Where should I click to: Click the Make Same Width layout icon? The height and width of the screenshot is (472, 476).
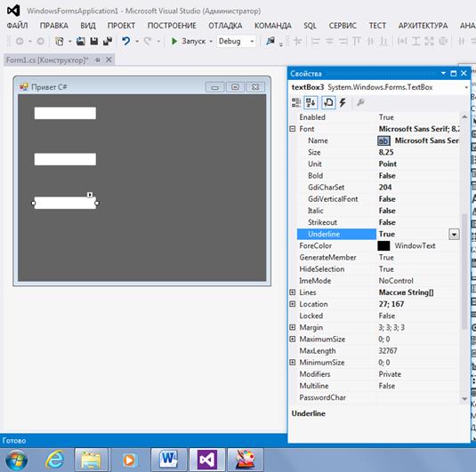coord(402,41)
